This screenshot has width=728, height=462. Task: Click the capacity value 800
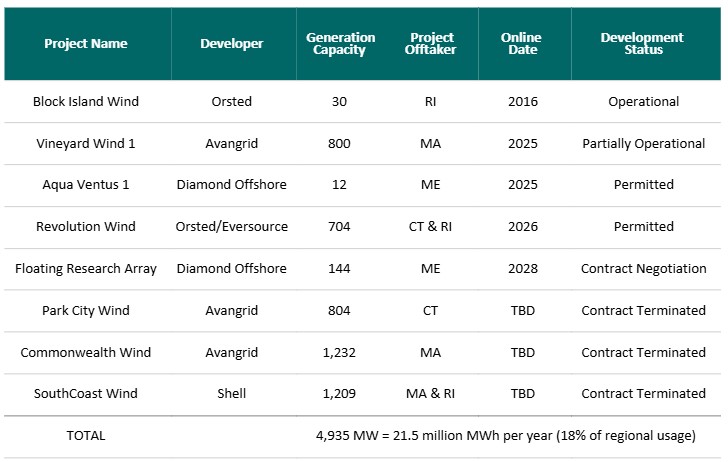coord(339,143)
